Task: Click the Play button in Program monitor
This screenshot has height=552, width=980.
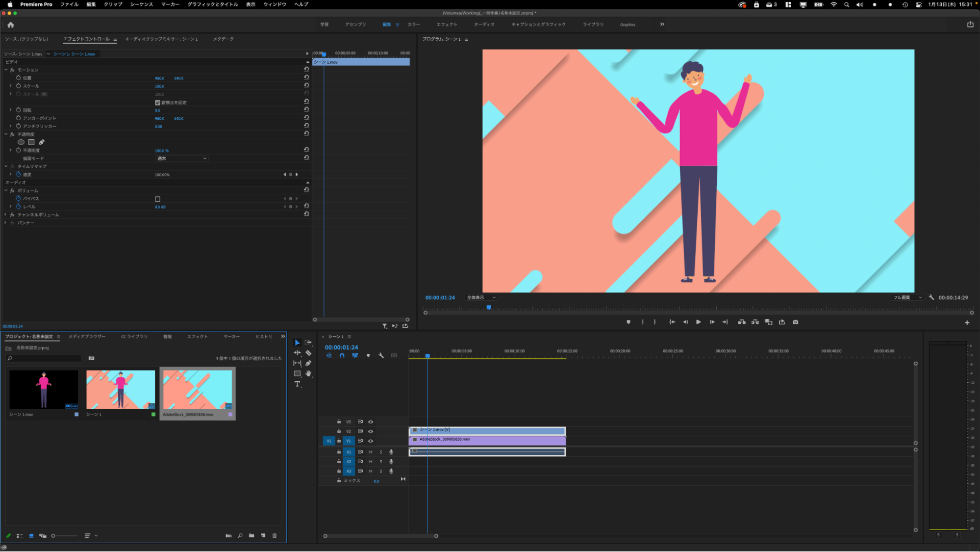Action: [698, 322]
